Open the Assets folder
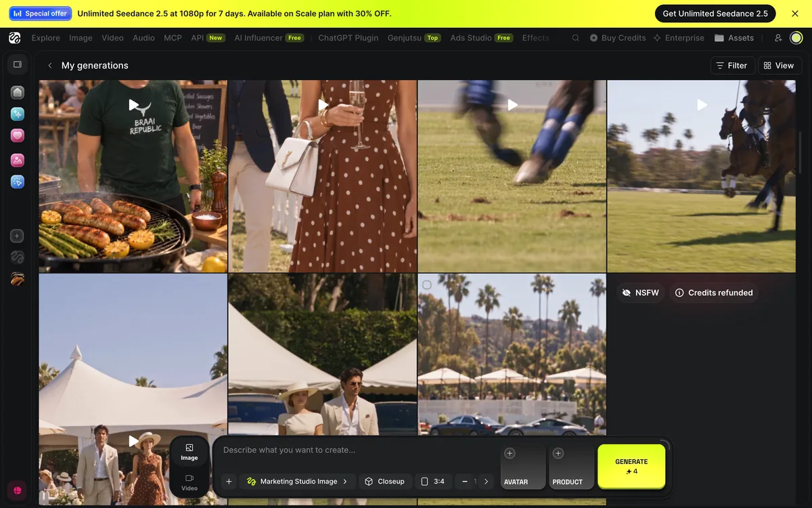 [734, 38]
